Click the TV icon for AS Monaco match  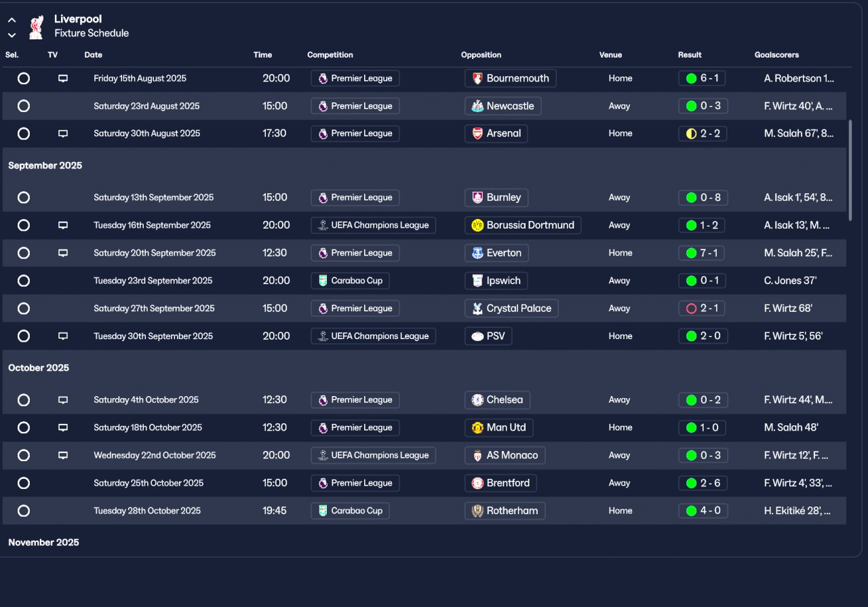[x=63, y=456]
